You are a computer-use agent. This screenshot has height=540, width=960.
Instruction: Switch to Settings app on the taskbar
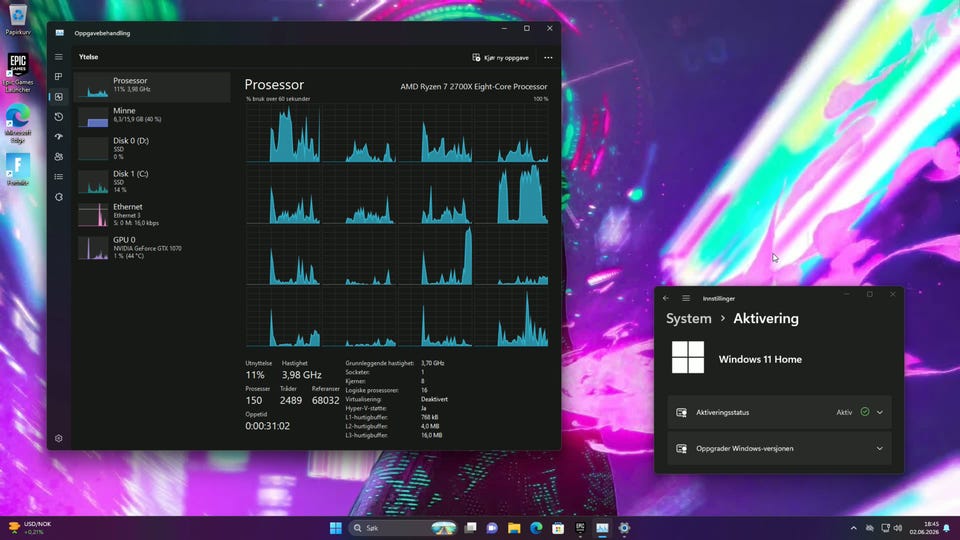(x=624, y=528)
